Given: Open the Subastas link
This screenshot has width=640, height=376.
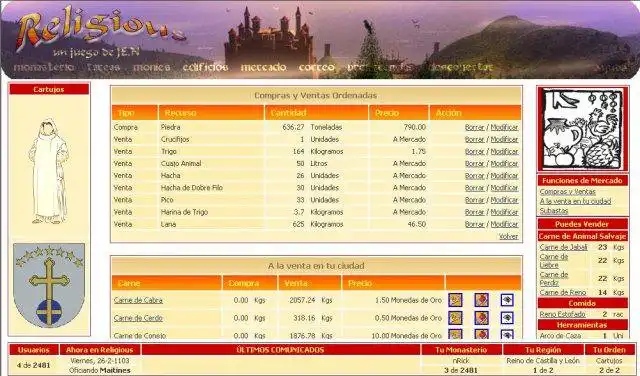Looking at the screenshot, I should (x=553, y=211).
